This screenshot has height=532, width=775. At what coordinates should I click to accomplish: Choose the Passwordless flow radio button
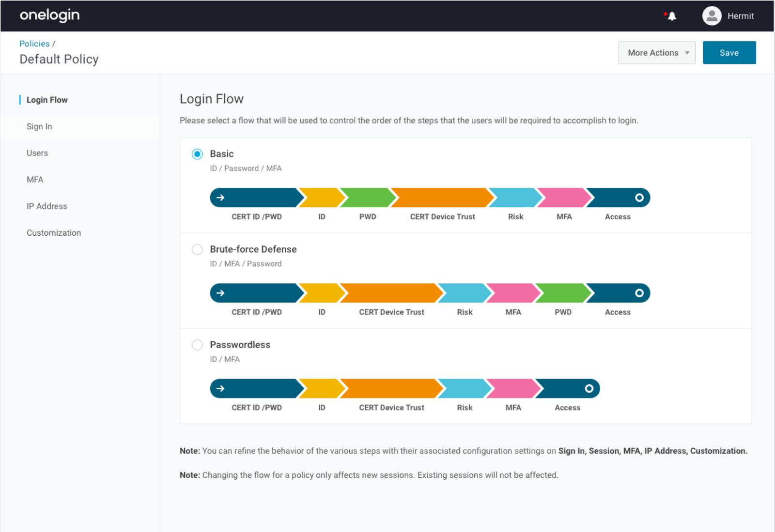197,345
